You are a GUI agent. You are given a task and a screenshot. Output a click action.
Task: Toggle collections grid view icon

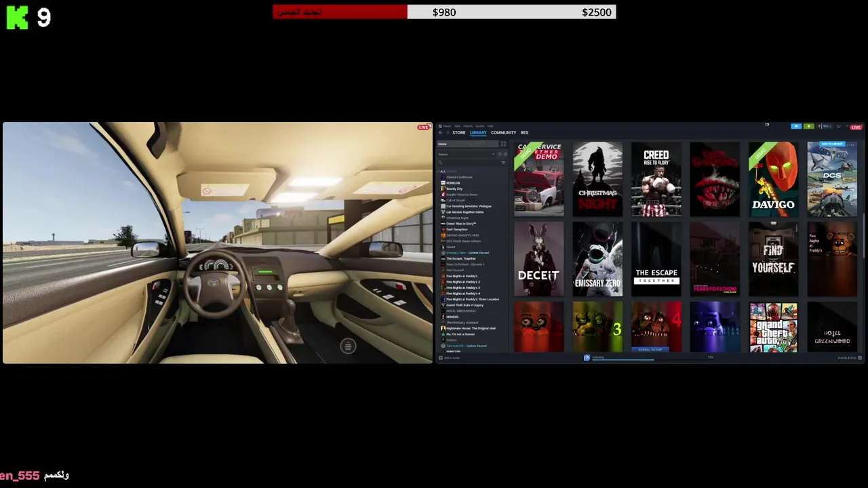503,144
